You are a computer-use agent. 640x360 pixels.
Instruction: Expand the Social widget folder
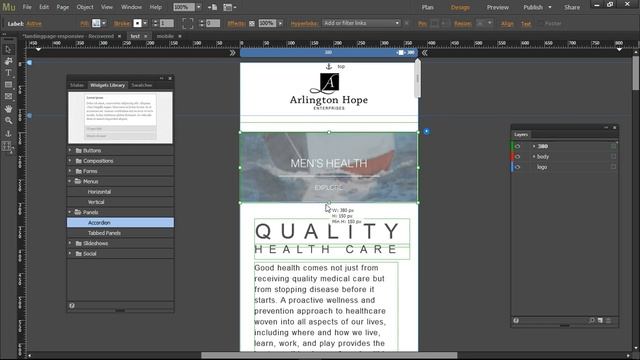(x=70, y=253)
